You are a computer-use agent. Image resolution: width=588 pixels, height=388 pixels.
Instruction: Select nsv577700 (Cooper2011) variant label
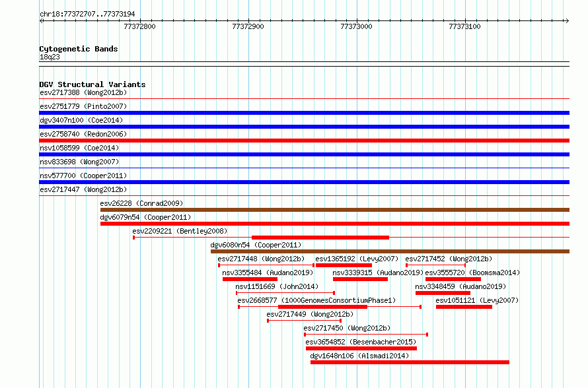click(x=83, y=176)
